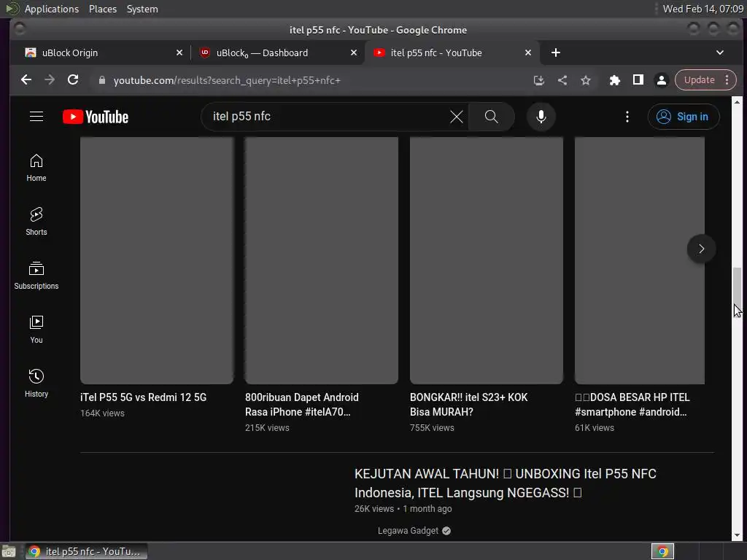This screenshot has width=747, height=560.
Task: Open the System menu
Action: [142, 9]
